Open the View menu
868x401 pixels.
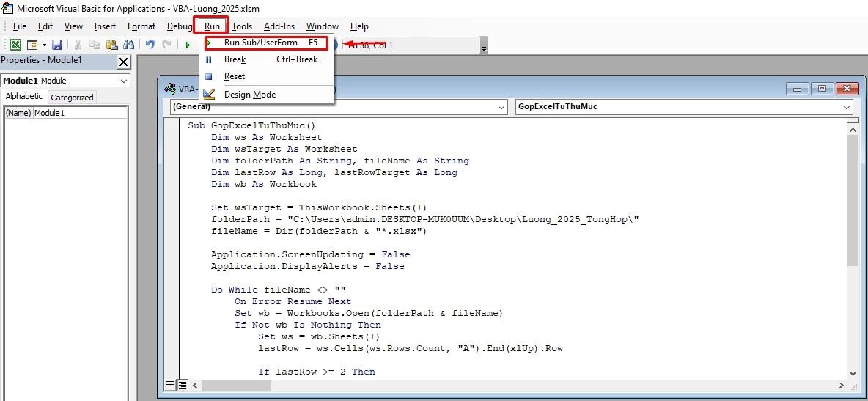[73, 26]
